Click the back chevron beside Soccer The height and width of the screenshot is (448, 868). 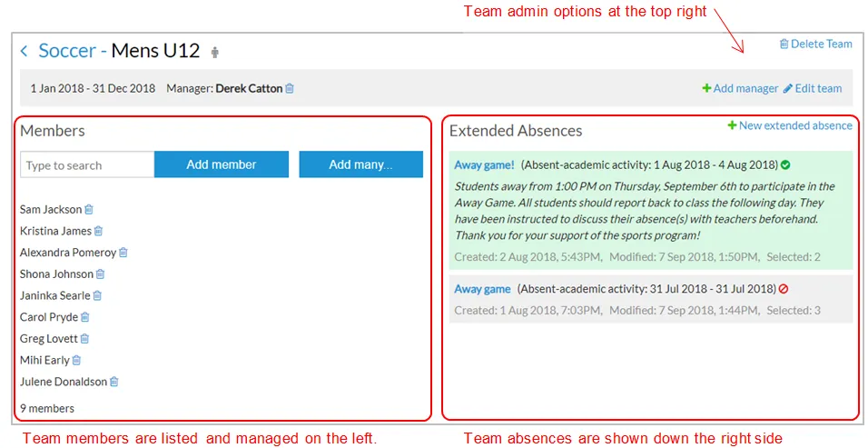pyautogui.click(x=24, y=51)
